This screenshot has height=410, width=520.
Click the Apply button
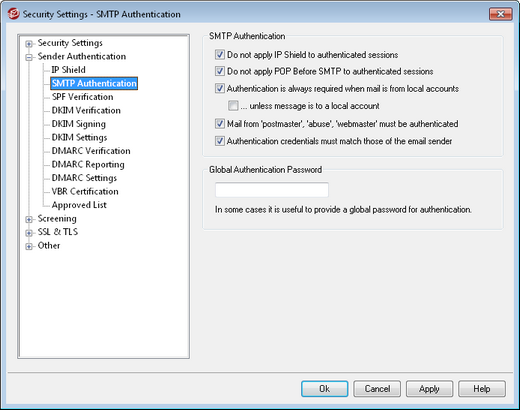(x=429, y=389)
